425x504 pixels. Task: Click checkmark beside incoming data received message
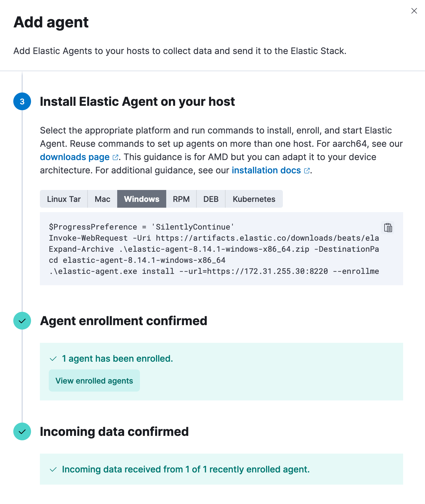pos(53,470)
